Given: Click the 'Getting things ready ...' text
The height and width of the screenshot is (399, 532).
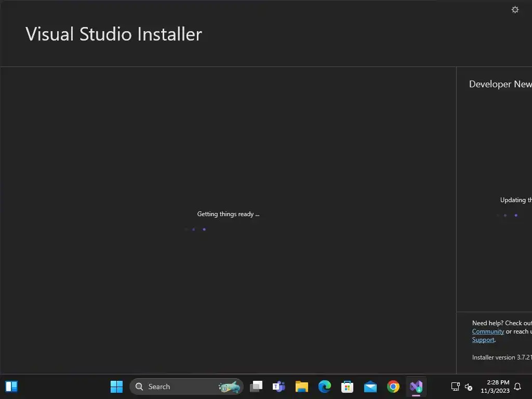Looking at the screenshot, I should pos(228,214).
